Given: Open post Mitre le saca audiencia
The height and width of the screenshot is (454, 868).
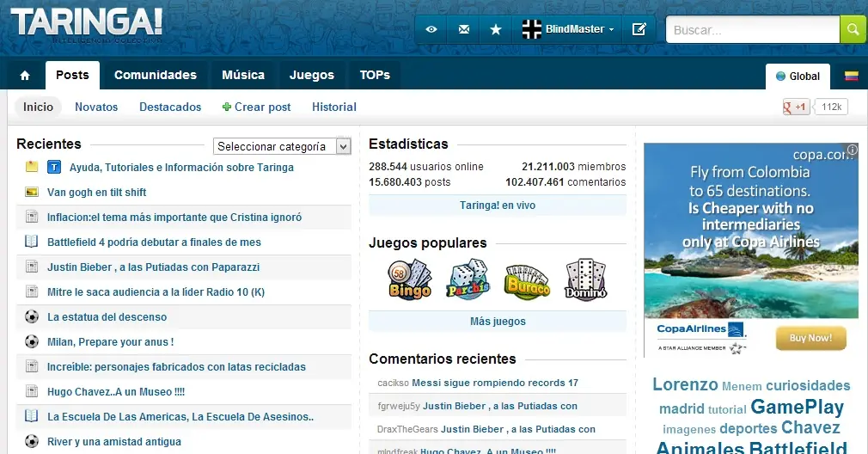Looking at the screenshot, I should pos(156,291).
